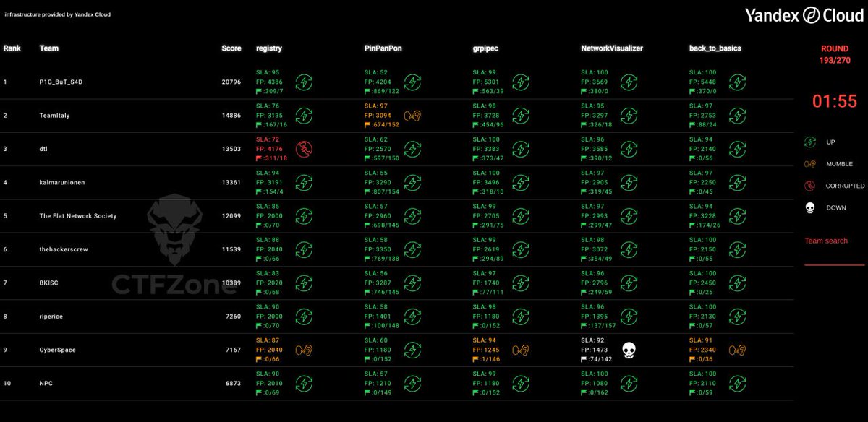Open team P1G_BuT_S4D

coord(61,82)
